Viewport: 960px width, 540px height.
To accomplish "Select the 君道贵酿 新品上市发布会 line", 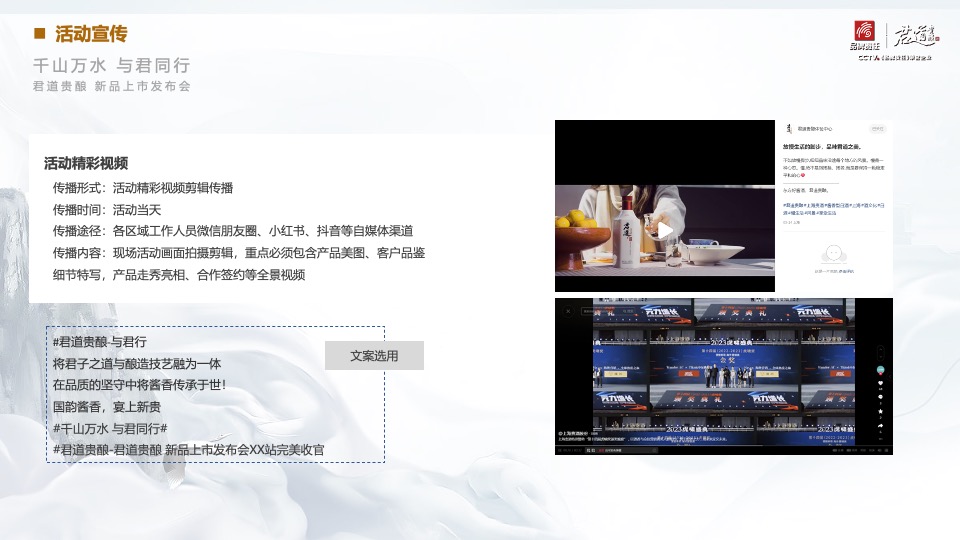I will coord(111,86).
